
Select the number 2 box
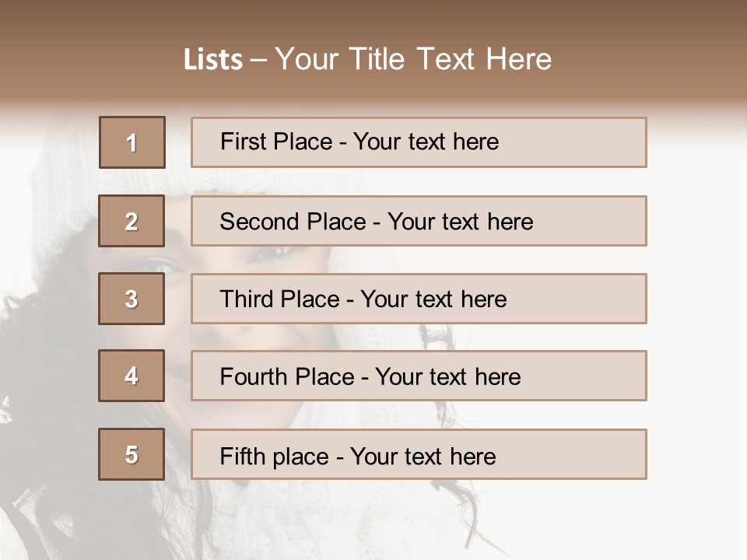[132, 221]
